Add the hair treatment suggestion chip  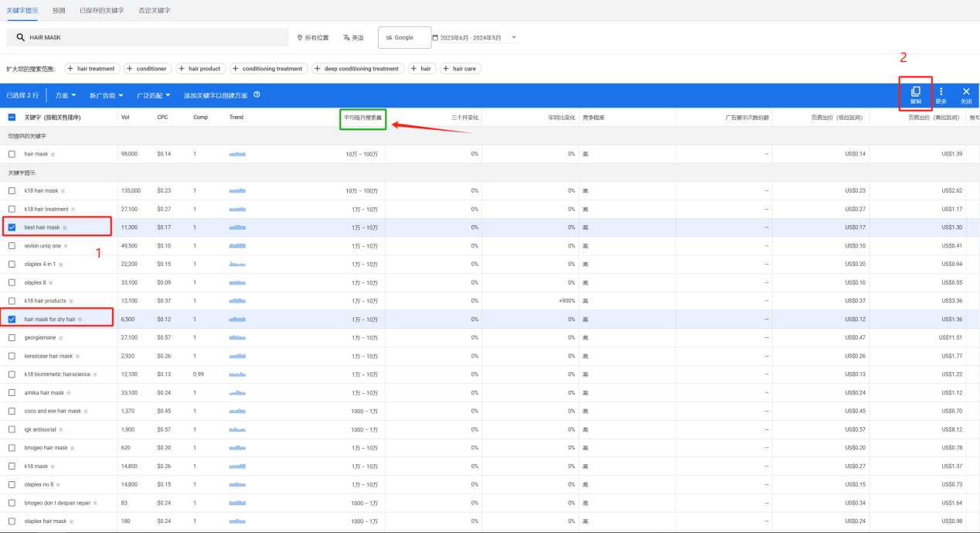point(91,69)
